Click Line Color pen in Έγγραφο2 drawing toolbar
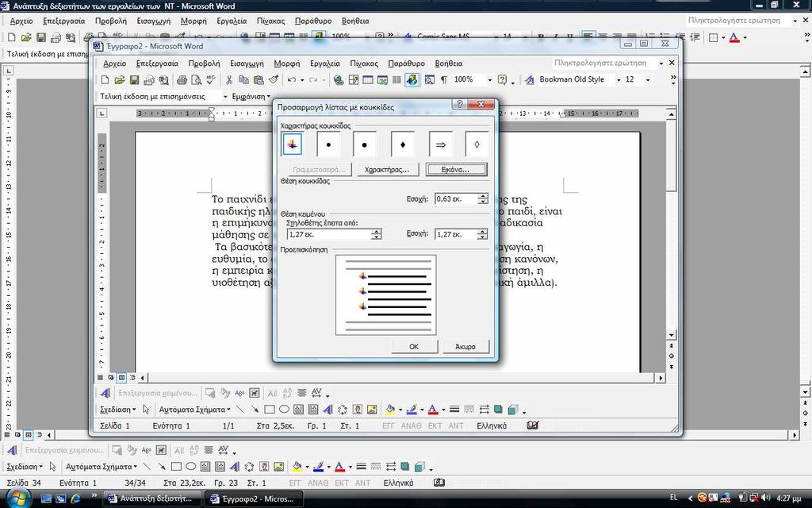The width and height of the screenshot is (812, 508). click(412, 410)
